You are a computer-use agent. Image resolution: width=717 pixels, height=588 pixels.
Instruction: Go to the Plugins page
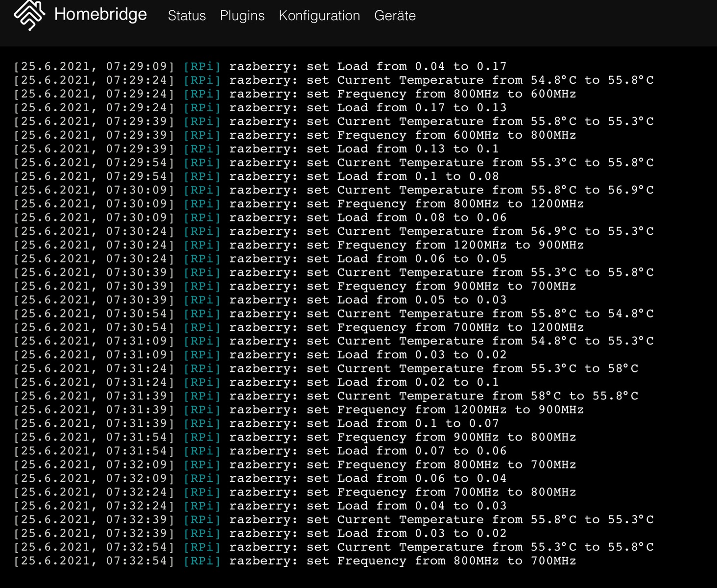(242, 16)
